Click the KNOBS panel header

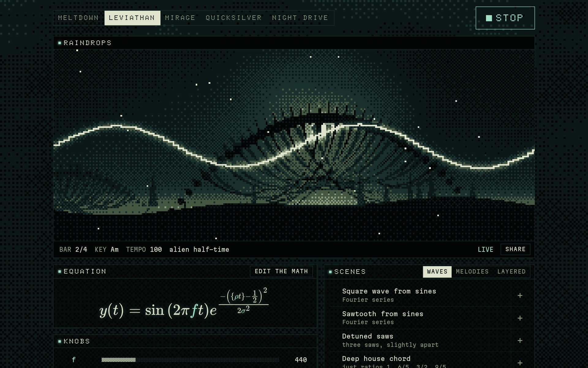pyautogui.click(x=185, y=341)
